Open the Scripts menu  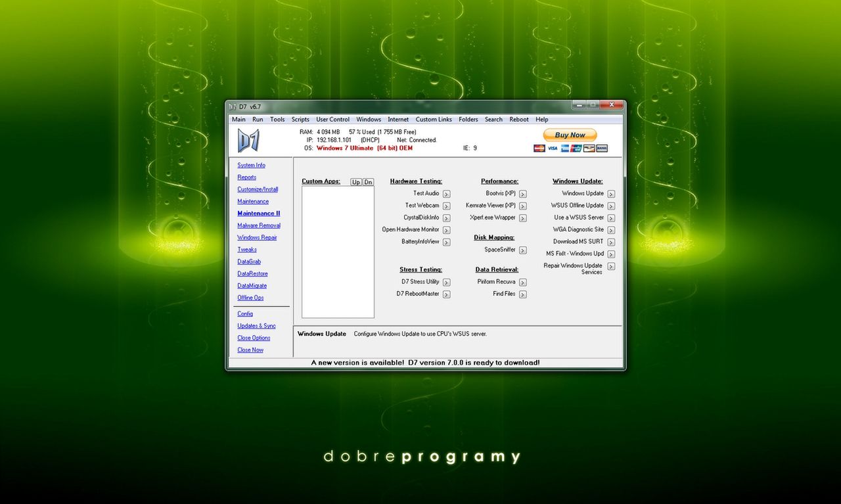(300, 120)
